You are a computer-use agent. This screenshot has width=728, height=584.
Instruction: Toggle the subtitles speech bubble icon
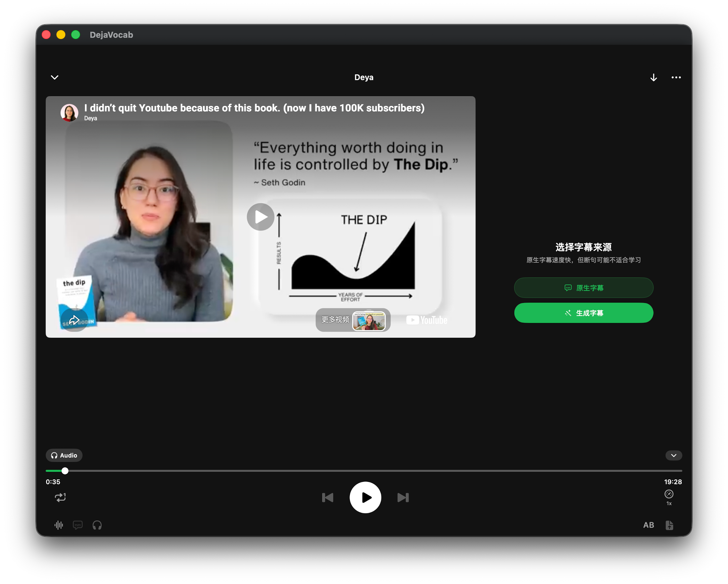(x=78, y=525)
